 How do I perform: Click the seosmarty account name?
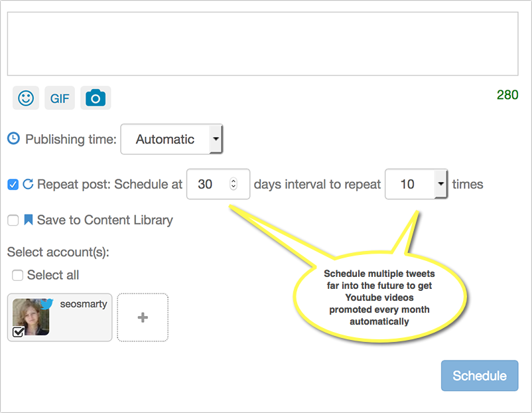click(82, 304)
